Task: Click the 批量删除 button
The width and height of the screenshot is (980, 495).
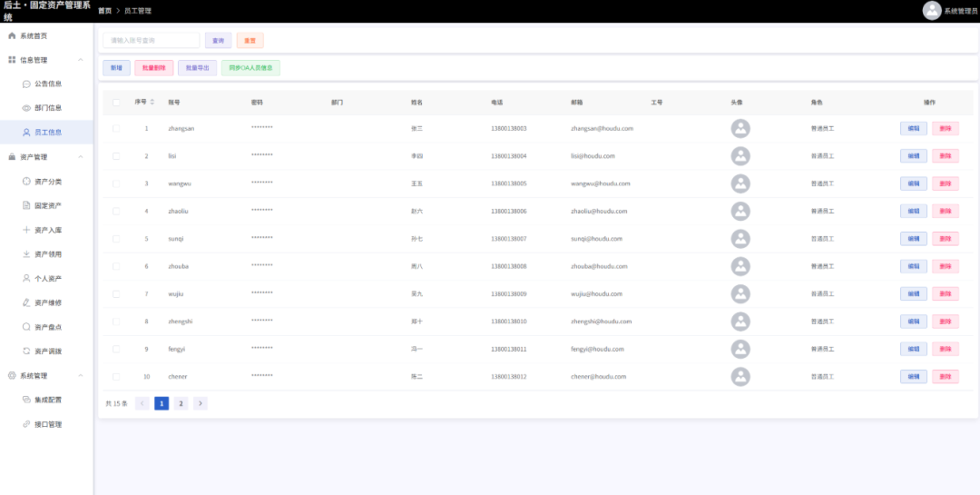Action: (153, 67)
